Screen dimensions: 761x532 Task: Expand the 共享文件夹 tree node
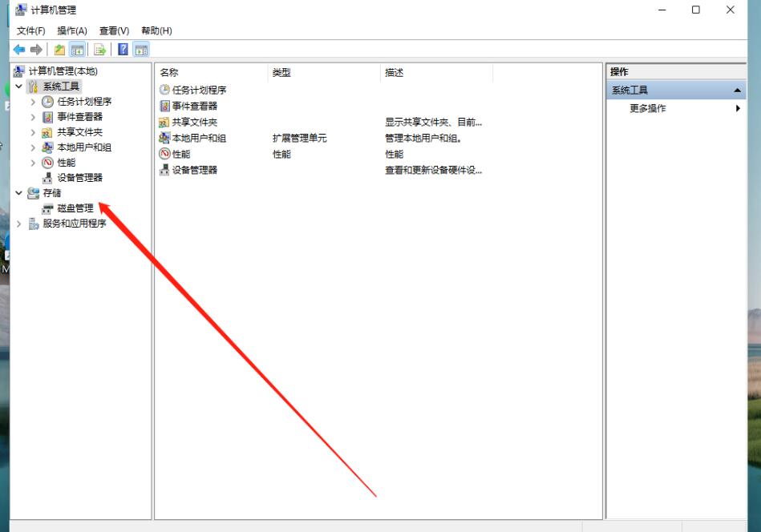33,132
